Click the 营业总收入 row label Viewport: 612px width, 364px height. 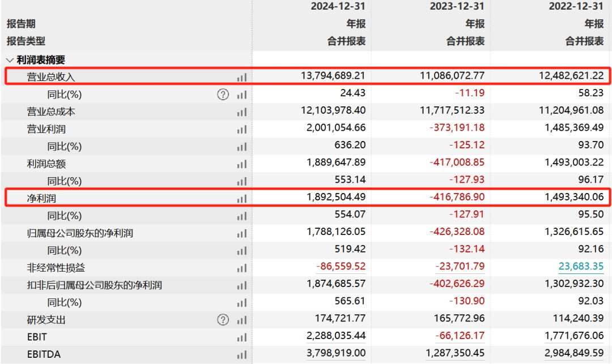pos(51,77)
